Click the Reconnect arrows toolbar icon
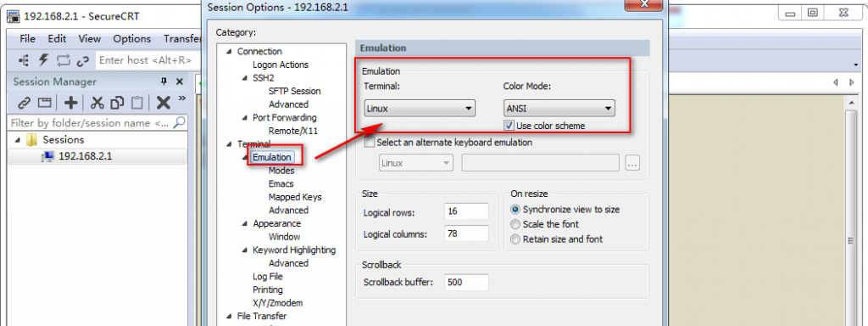This screenshot has height=326, width=868. click(x=63, y=60)
